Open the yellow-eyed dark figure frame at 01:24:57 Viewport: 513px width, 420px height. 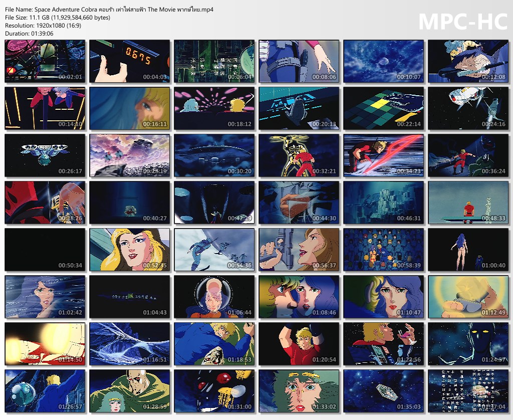tap(468, 344)
